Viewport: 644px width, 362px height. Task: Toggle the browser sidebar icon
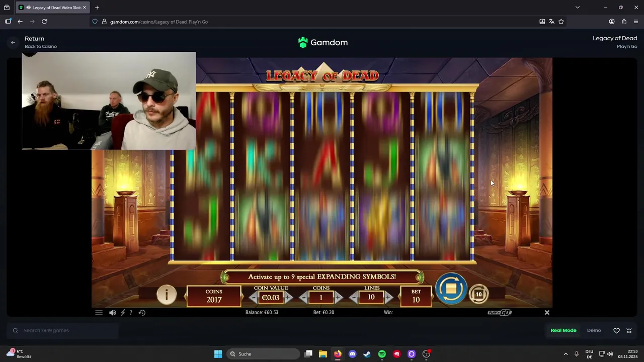tap(8, 22)
